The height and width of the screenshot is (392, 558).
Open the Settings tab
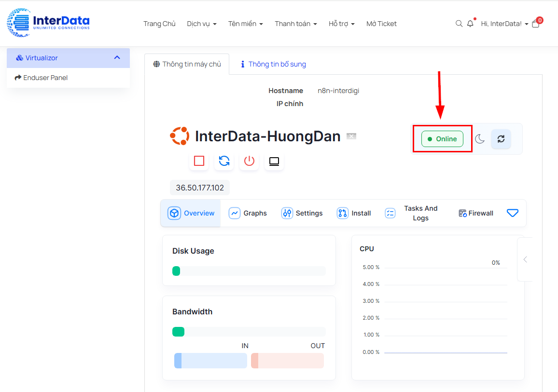(302, 213)
